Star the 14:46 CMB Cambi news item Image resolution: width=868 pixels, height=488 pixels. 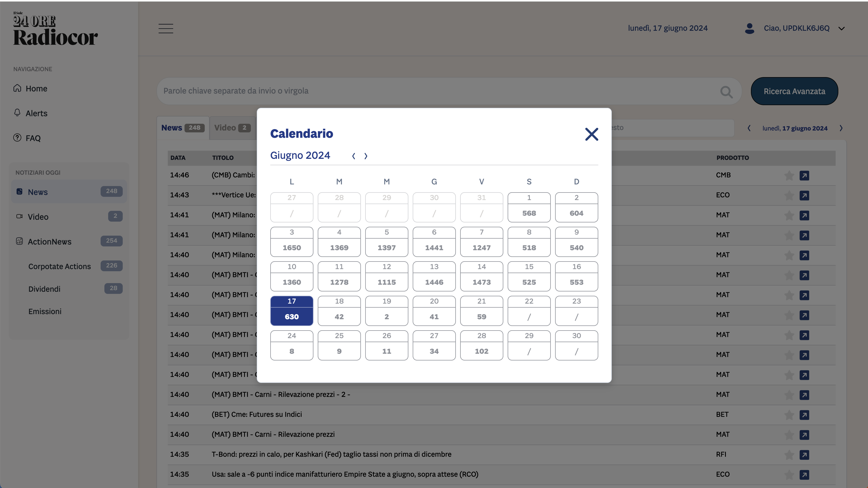(x=789, y=176)
